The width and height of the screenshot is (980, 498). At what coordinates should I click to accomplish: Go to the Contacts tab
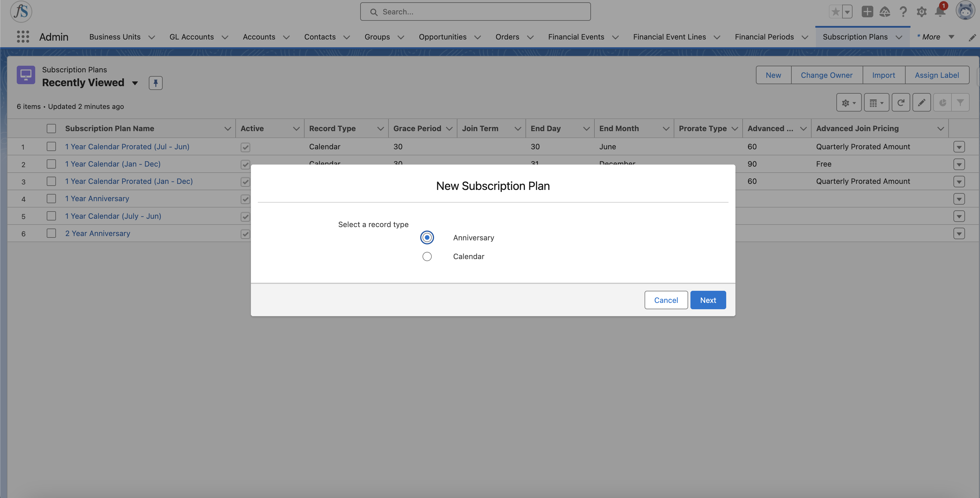point(320,37)
